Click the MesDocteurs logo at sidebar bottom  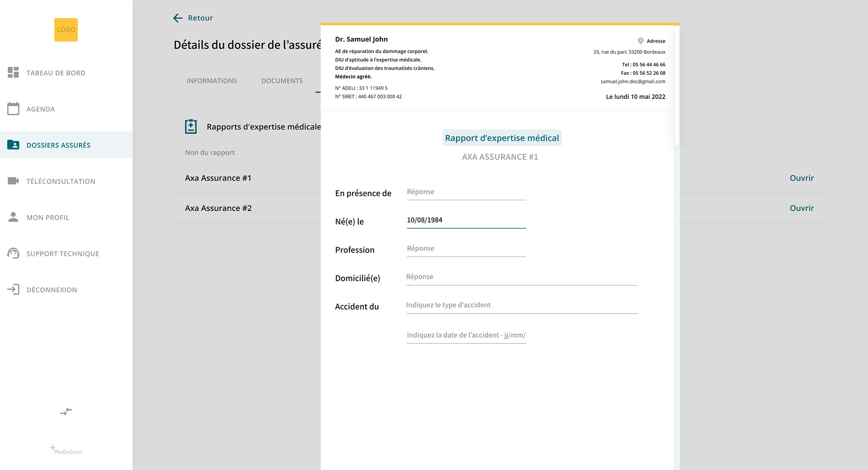click(x=66, y=450)
